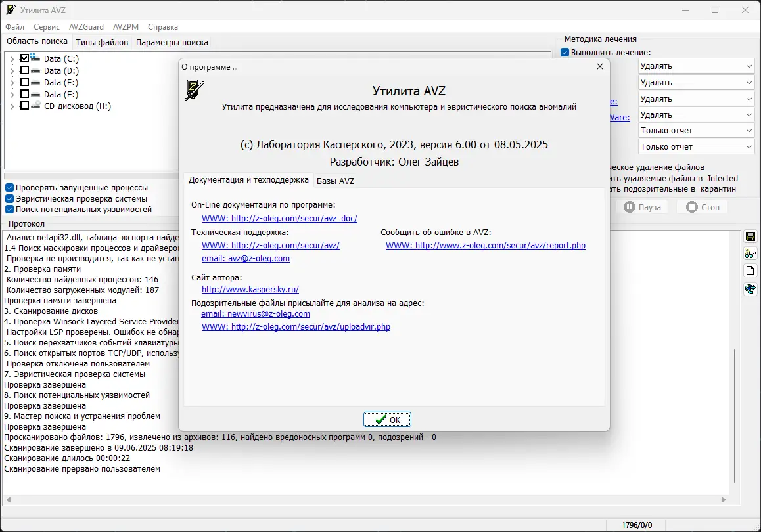This screenshot has height=532, width=761.
Task: Click the 1796/0/0 status bar counter
Action: coord(637,525)
